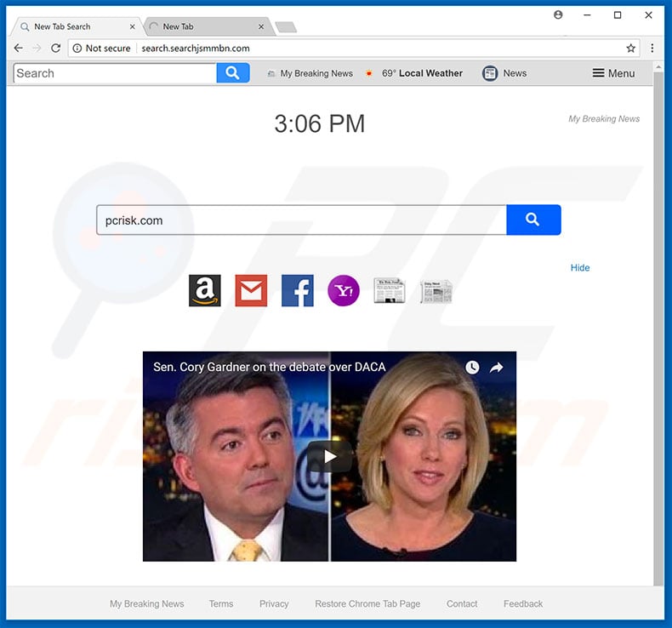Click the browser back arrow
The image size is (672, 628).
pyautogui.click(x=19, y=48)
